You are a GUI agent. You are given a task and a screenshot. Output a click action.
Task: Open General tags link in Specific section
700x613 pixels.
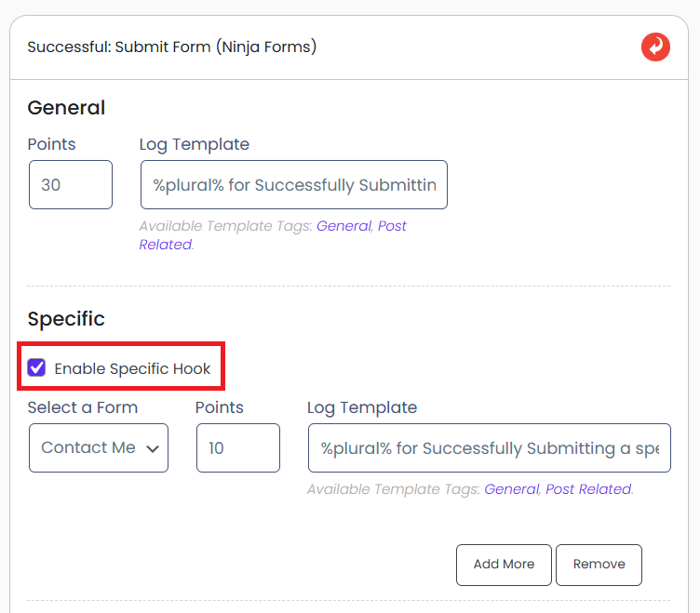pyautogui.click(x=511, y=489)
